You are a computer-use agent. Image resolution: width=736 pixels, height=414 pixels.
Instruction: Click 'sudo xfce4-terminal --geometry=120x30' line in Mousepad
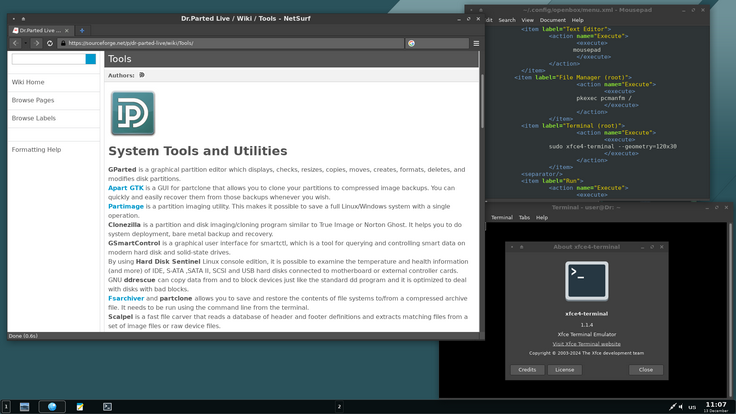613,146
